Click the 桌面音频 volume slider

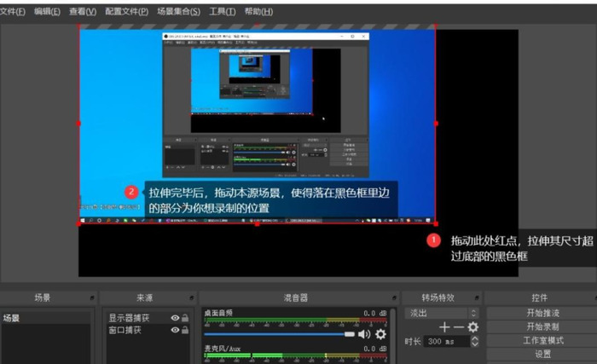click(279, 334)
